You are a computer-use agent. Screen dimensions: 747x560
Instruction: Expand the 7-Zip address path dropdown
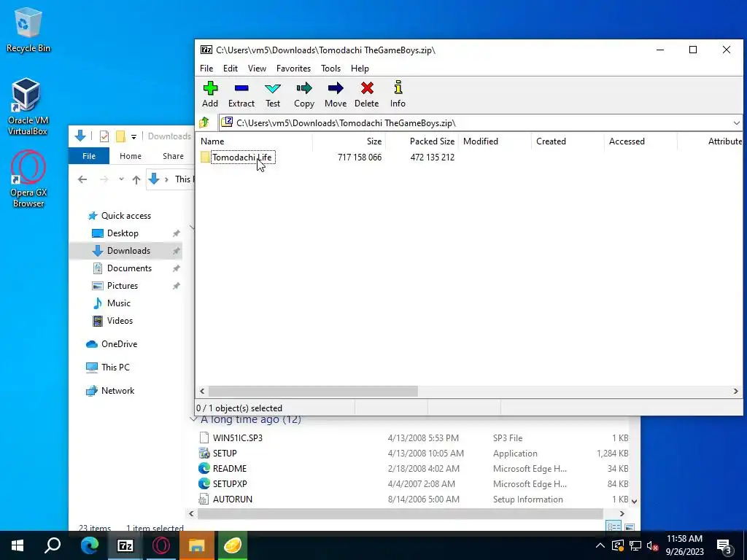[736, 122]
